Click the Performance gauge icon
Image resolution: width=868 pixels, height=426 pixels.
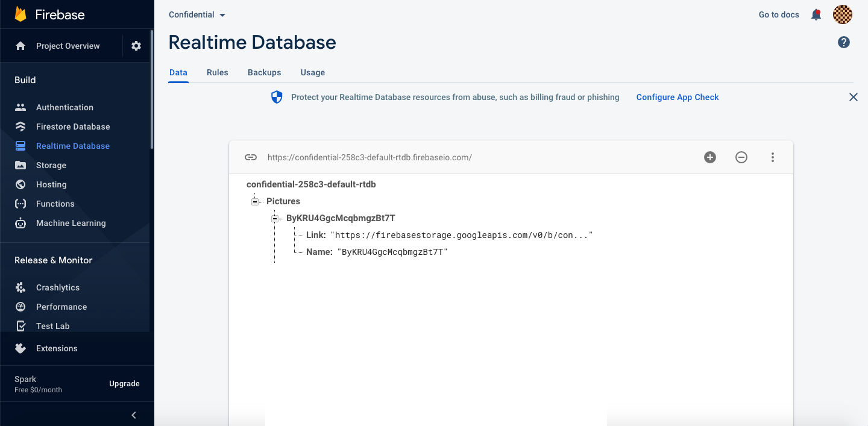20,307
